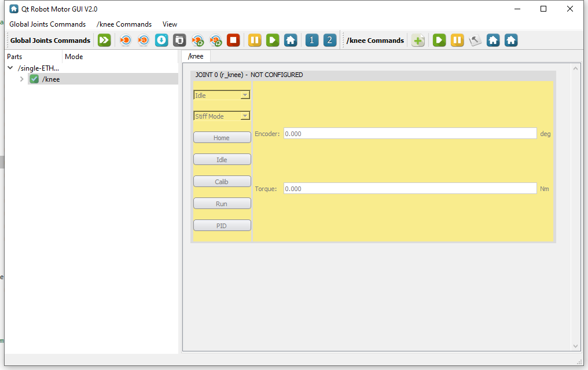Image resolution: width=588 pixels, height=370 pixels.
Task: Click the Home button in joint panel
Action: point(222,138)
